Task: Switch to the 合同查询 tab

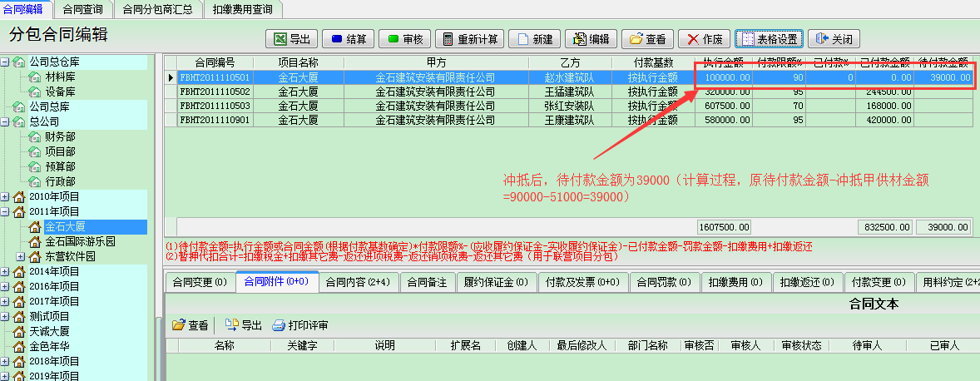Action: point(82,9)
